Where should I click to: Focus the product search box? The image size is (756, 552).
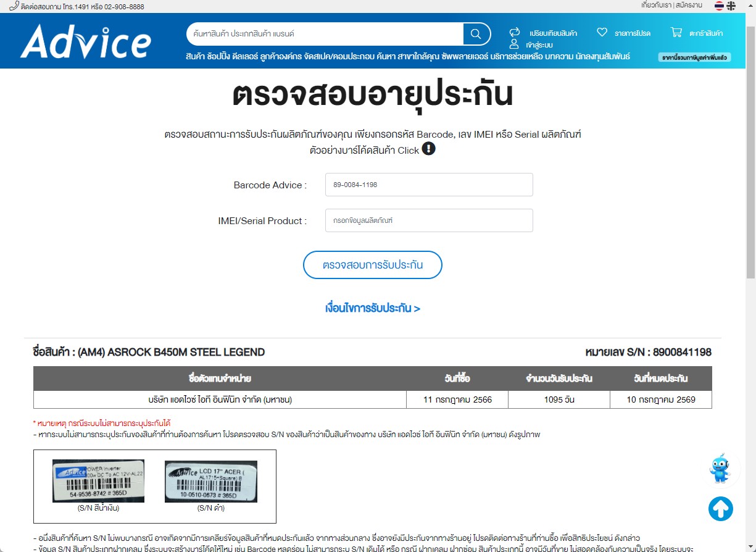pyautogui.click(x=325, y=34)
